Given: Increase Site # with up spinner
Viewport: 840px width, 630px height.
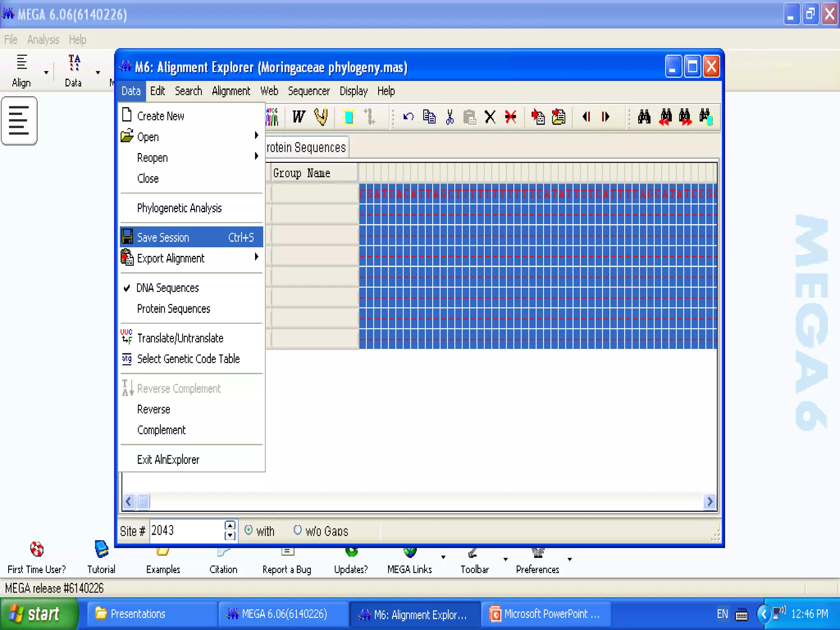Looking at the screenshot, I should (230, 525).
